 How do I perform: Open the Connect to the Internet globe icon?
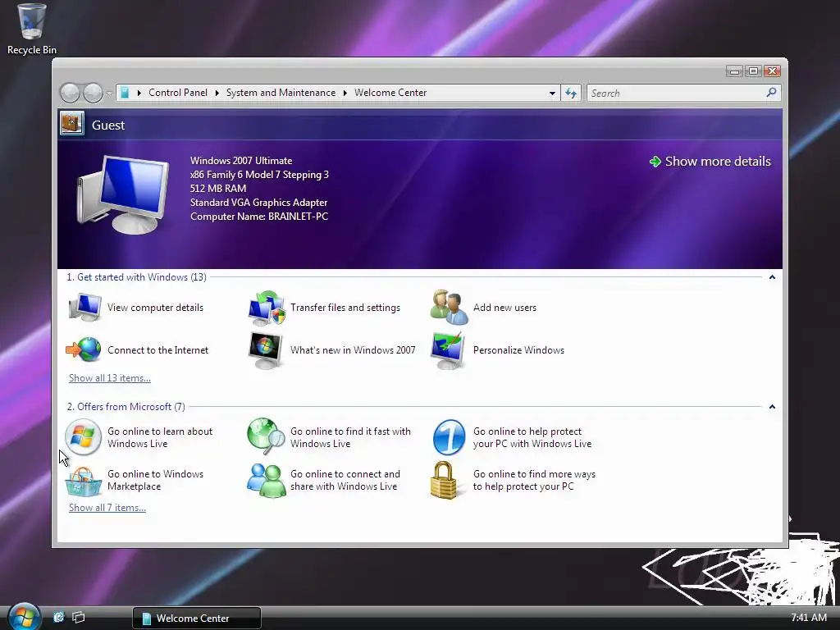click(84, 349)
